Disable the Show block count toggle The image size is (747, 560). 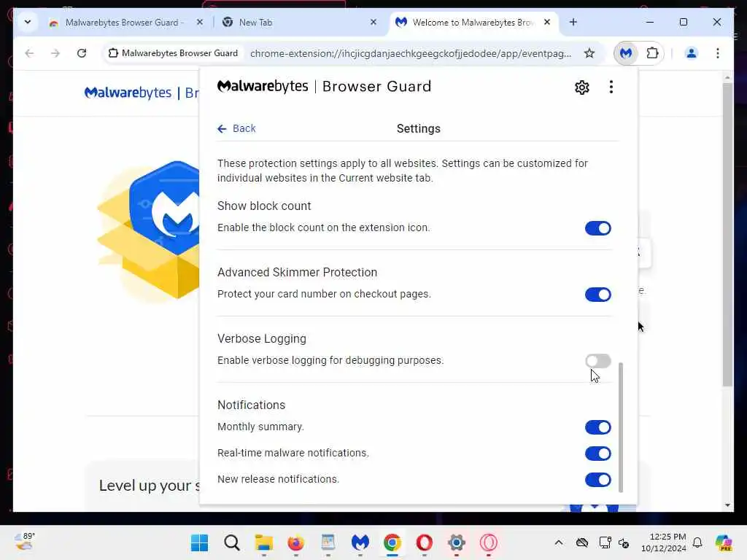pyautogui.click(x=598, y=228)
